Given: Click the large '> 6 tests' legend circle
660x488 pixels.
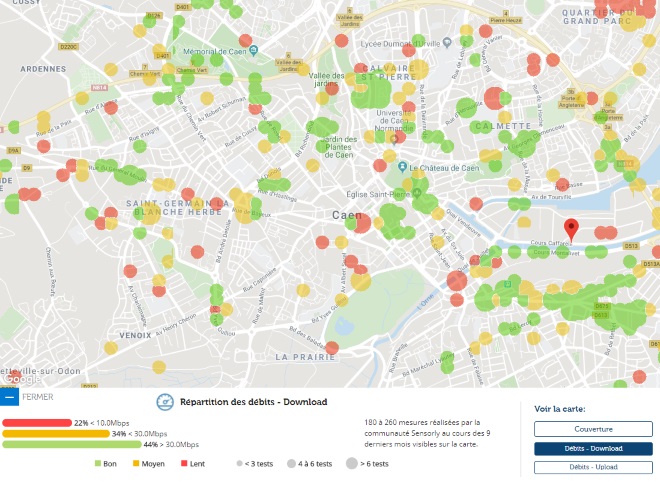Looking at the screenshot, I should (351, 463).
